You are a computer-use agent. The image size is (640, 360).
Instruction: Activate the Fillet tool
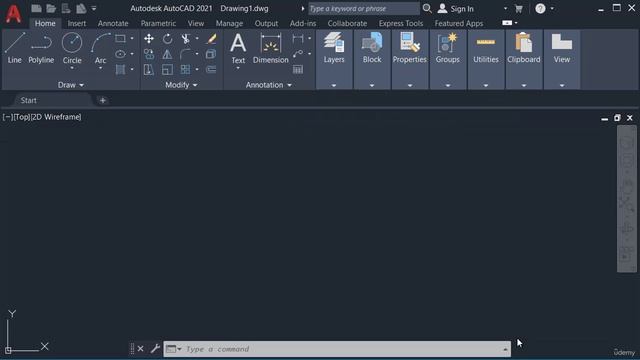(x=186, y=54)
